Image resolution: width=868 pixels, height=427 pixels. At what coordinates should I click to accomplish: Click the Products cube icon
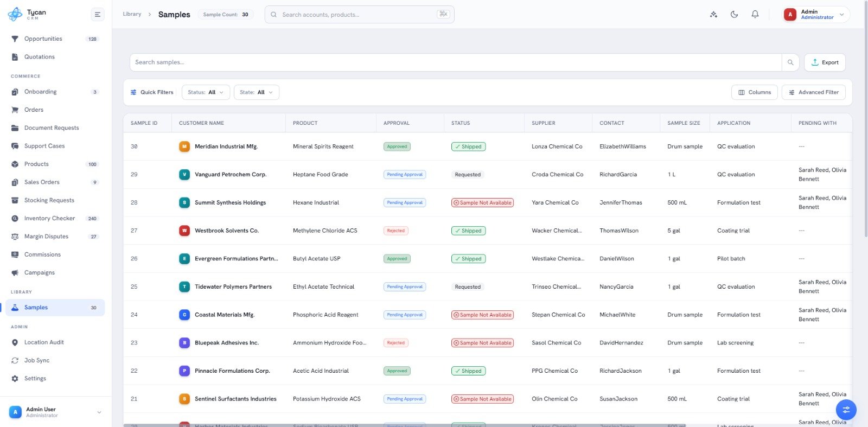[x=15, y=164]
